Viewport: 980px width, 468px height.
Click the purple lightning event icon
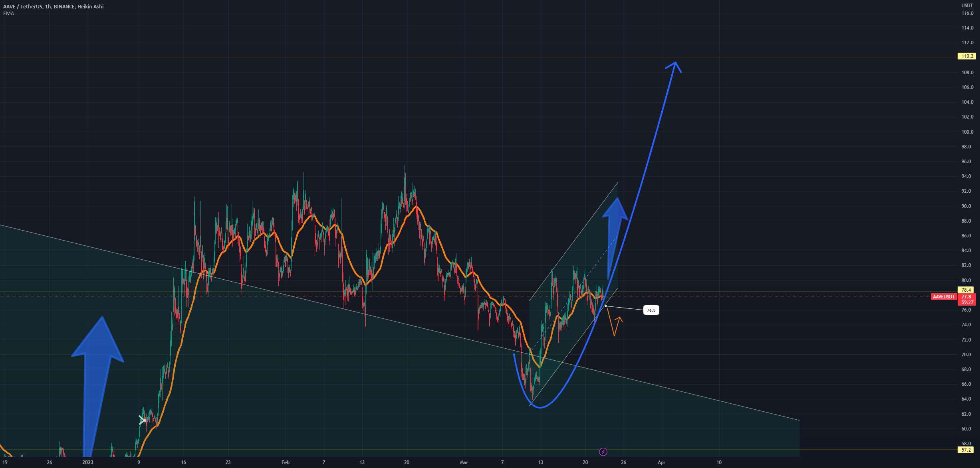coord(603,452)
